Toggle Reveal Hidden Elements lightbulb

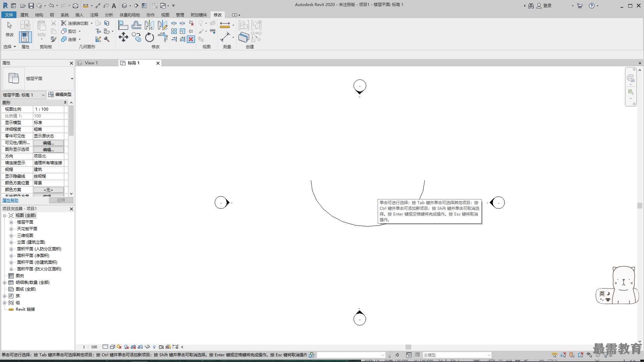[154, 347]
